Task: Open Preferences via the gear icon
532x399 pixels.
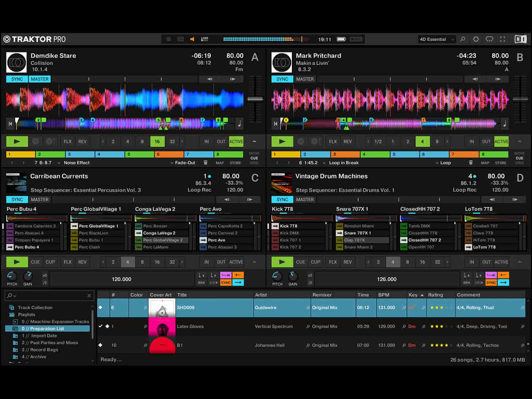Action: pos(476,39)
